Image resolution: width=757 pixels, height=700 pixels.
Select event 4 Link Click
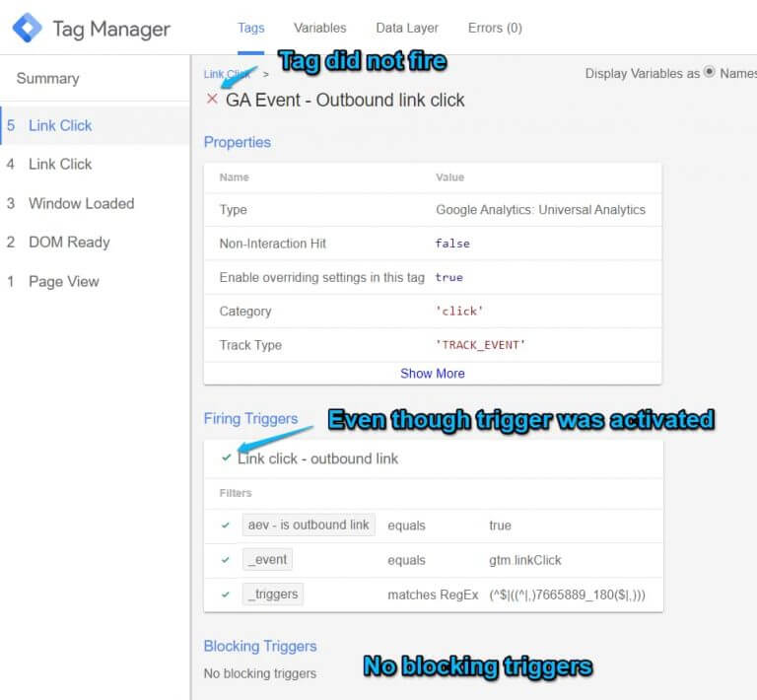pos(60,164)
